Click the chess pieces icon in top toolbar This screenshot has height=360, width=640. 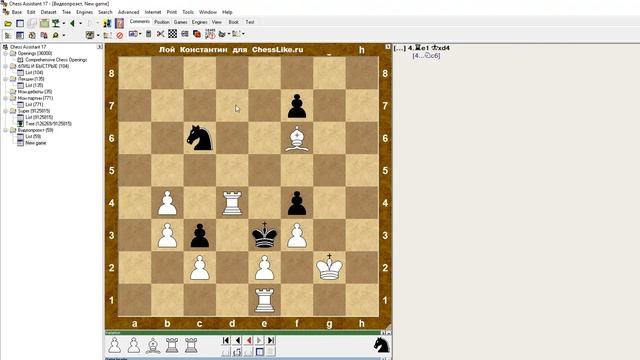(x=107, y=24)
